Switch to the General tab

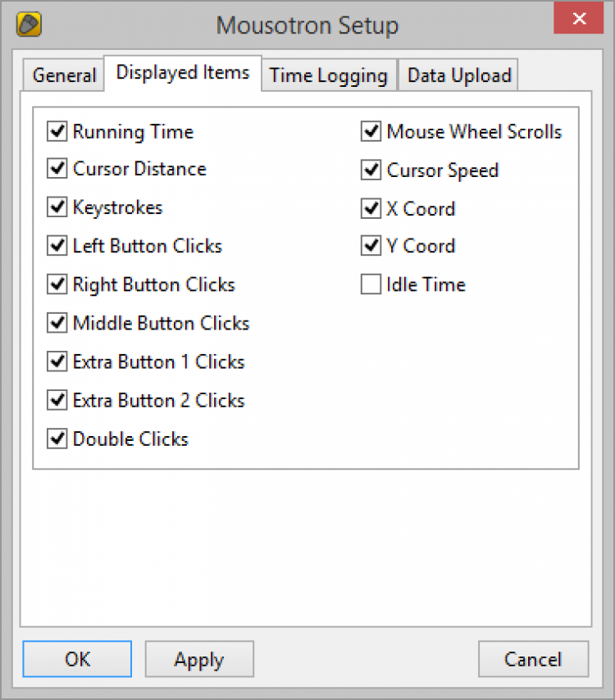(64, 76)
